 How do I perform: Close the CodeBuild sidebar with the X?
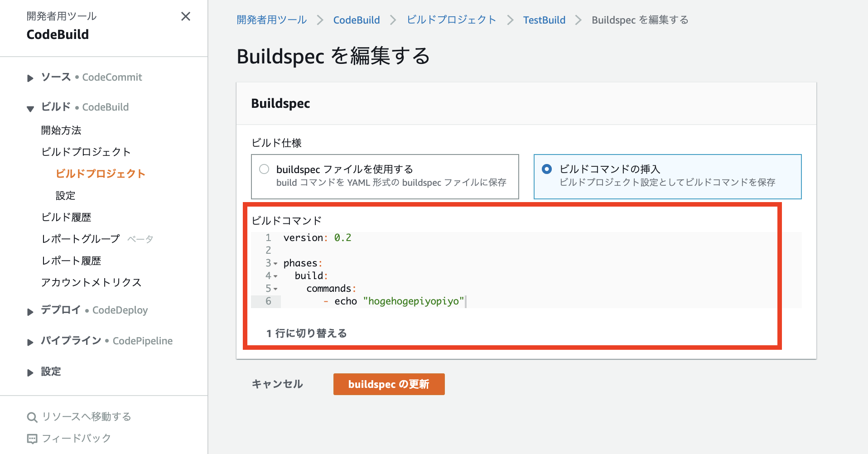[186, 17]
